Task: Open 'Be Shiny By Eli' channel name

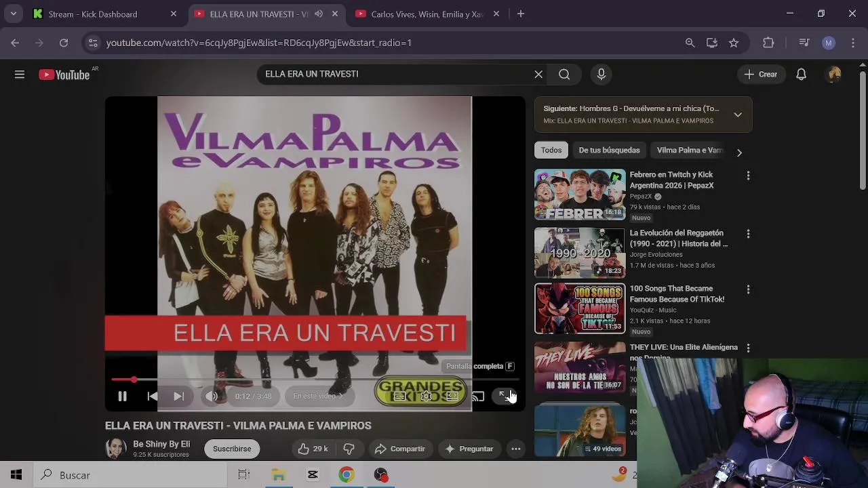Action: (x=161, y=444)
